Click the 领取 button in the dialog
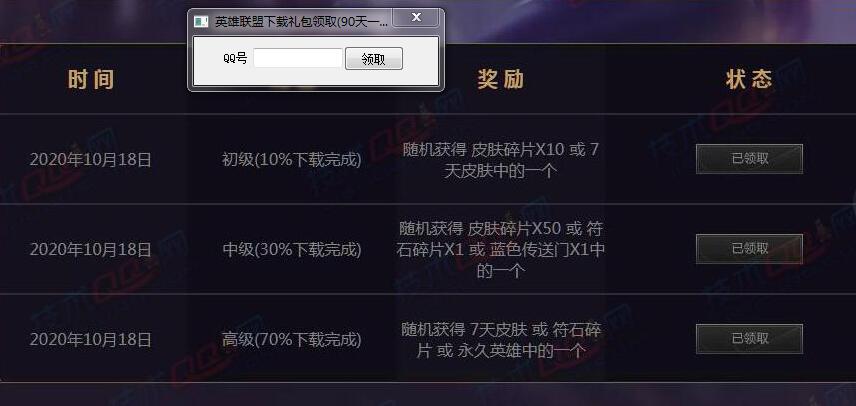856x406 pixels. (x=374, y=58)
